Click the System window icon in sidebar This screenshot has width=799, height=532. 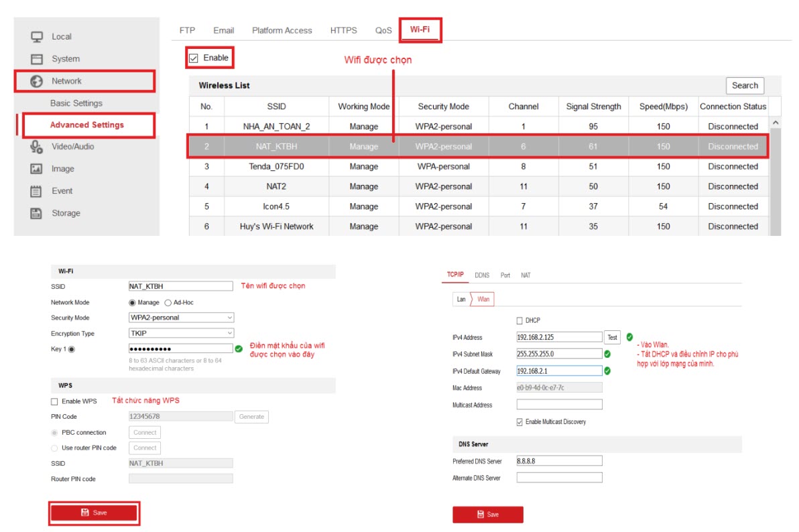[x=37, y=59]
